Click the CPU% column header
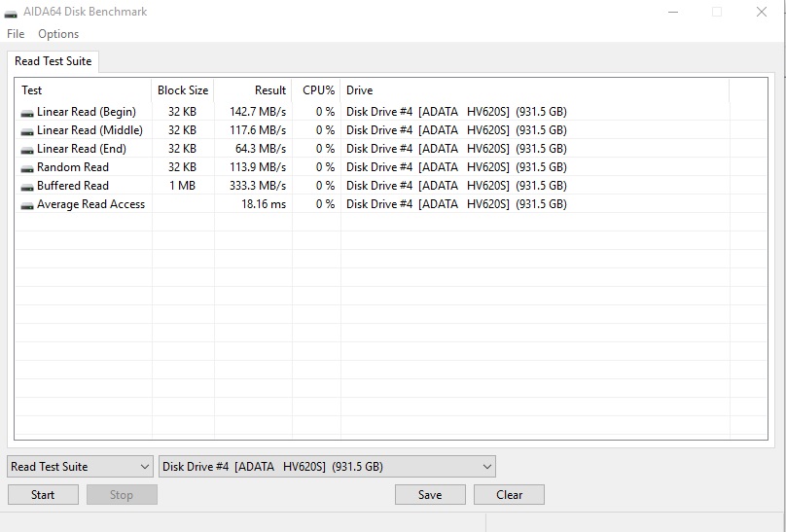This screenshot has width=786, height=532. tap(316, 90)
